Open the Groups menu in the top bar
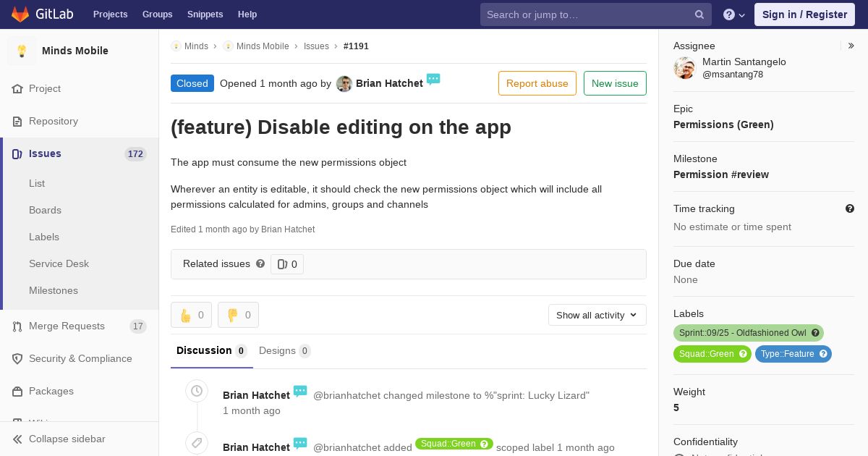Image resolution: width=868 pixels, height=456 pixels. click(157, 14)
